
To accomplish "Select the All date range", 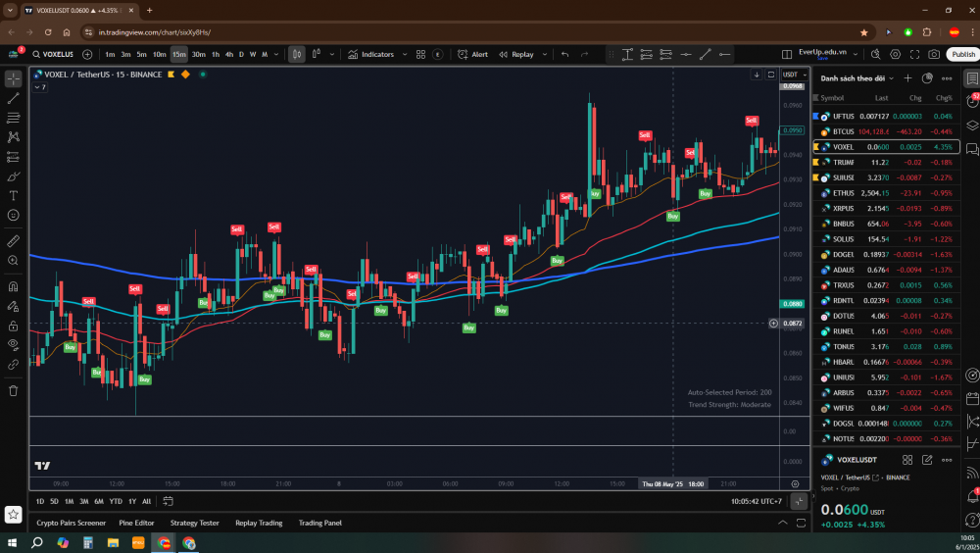I will click(x=146, y=501).
